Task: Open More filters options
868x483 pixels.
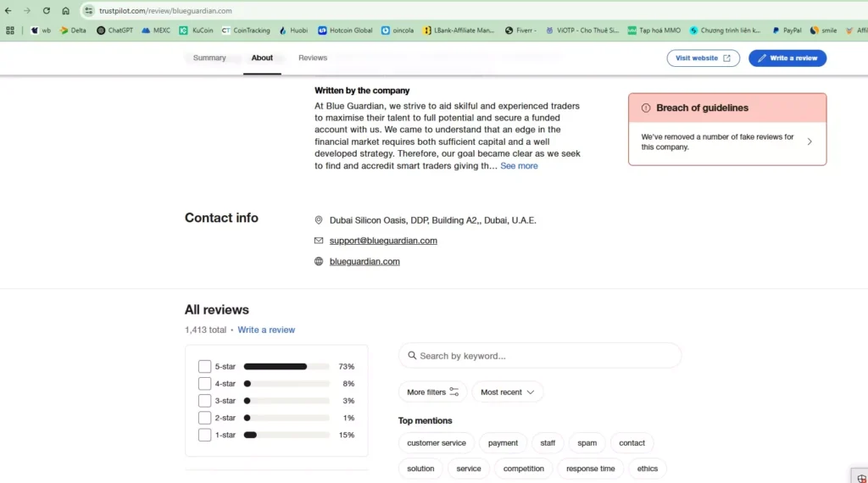Action: click(x=432, y=391)
